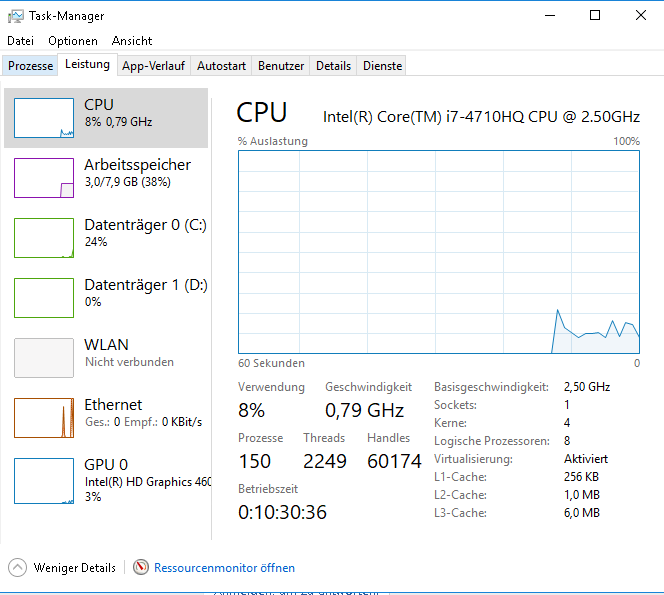Switch to the Leistung tab
The image size is (664, 595).
click(x=87, y=64)
